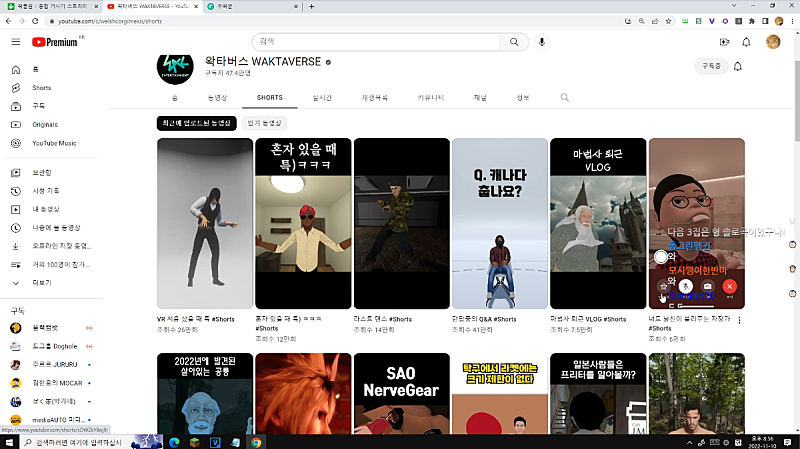Screen dimensions: 800x449
Task: Open the create video icon
Action: click(x=725, y=42)
